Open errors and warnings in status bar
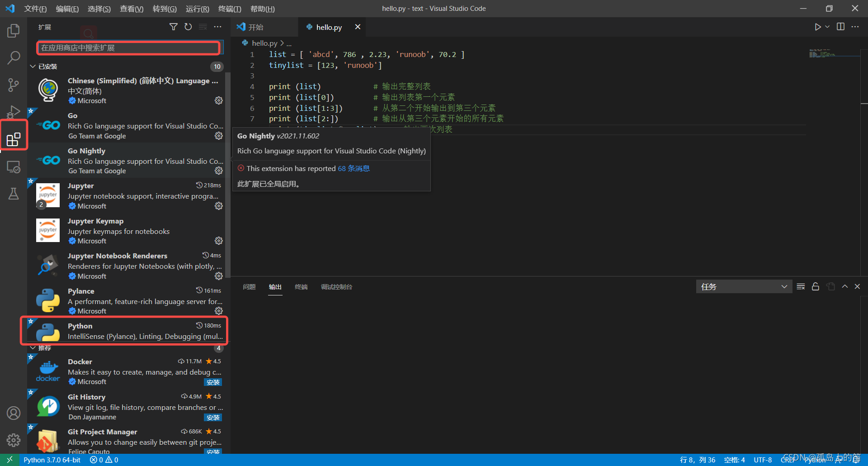 (x=104, y=460)
